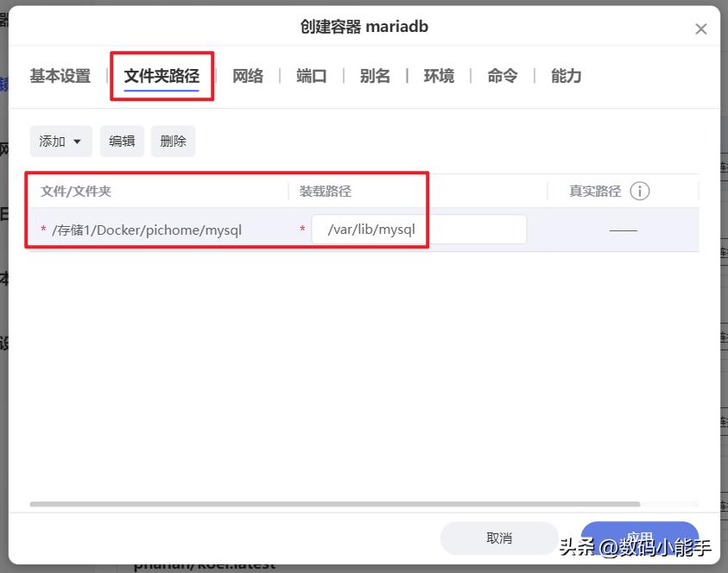
Task: Click the 编辑 button
Action: (122, 141)
